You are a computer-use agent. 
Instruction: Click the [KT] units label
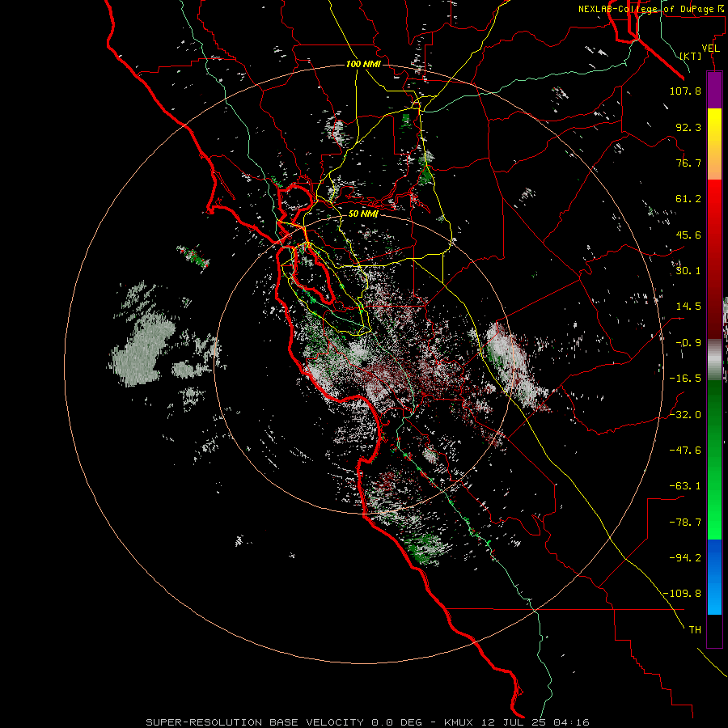click(691, 56)
